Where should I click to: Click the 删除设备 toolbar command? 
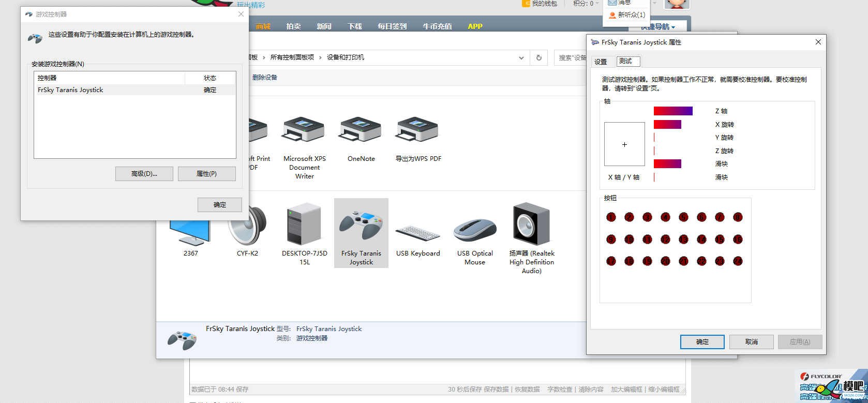[x=265, y=78]
